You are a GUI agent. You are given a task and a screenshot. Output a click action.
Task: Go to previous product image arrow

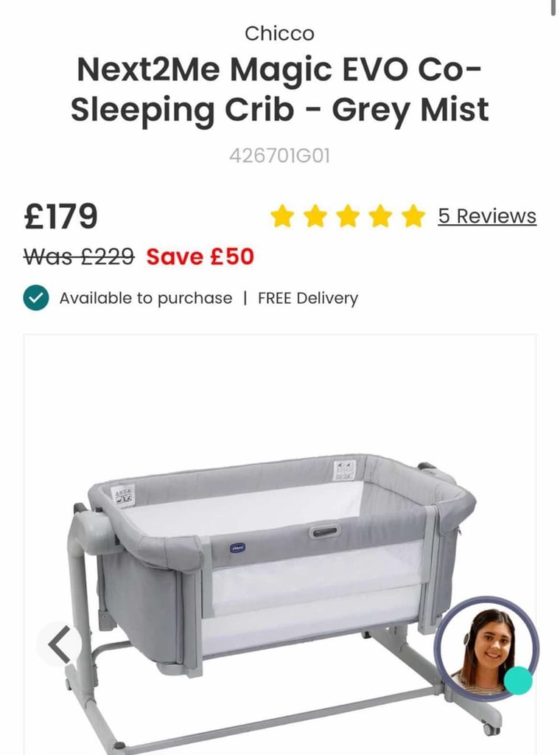(x=60, y=644)
